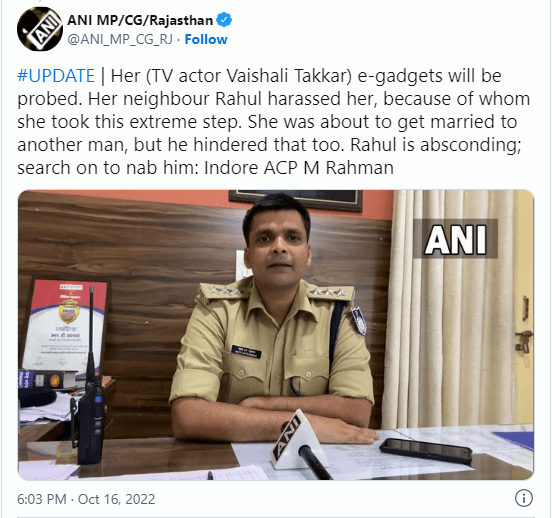Viewport: 552px width, 518px height.
Task: Click the blue verified badge
Action: pyautogui.click(x=224, y=20)
